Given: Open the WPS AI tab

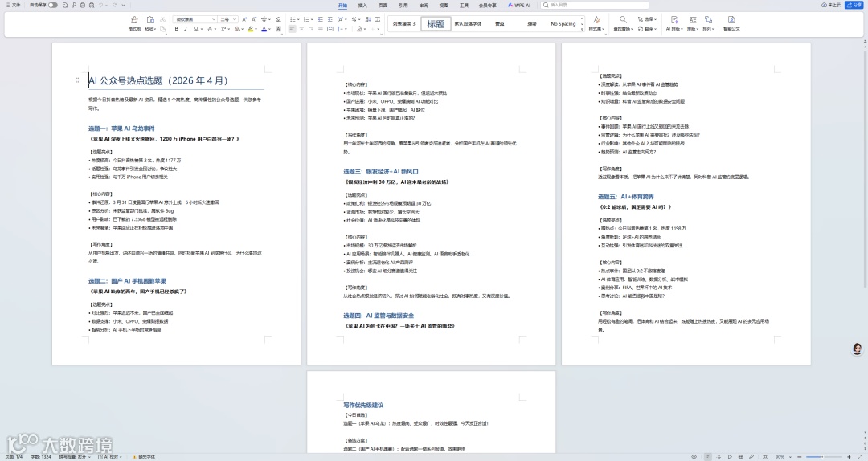Looking at the screenshot, I should (518, 6).
